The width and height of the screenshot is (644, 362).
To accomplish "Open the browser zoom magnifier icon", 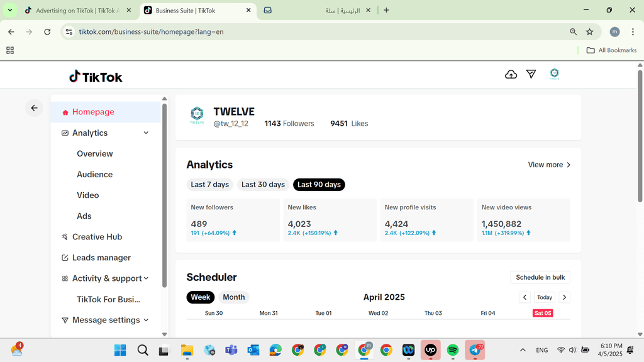I will click(574, 31).
